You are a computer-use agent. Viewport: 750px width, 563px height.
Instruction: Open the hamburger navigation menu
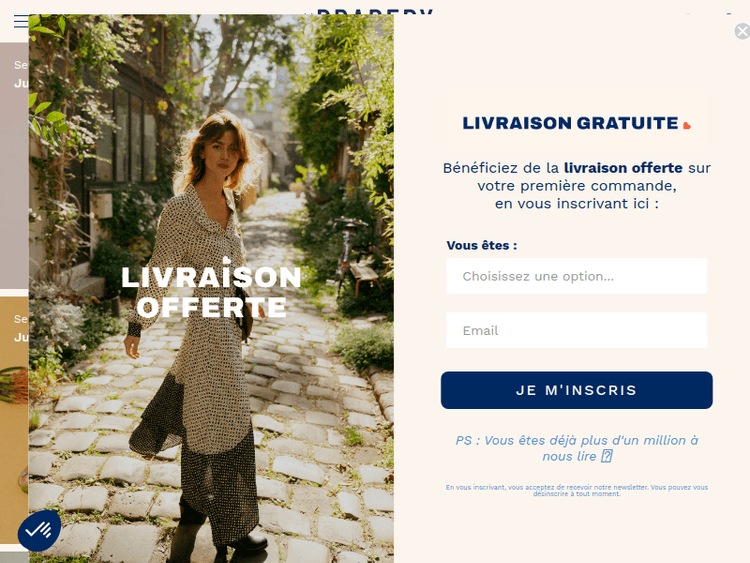pyautogui.click(x=21, y=21)
